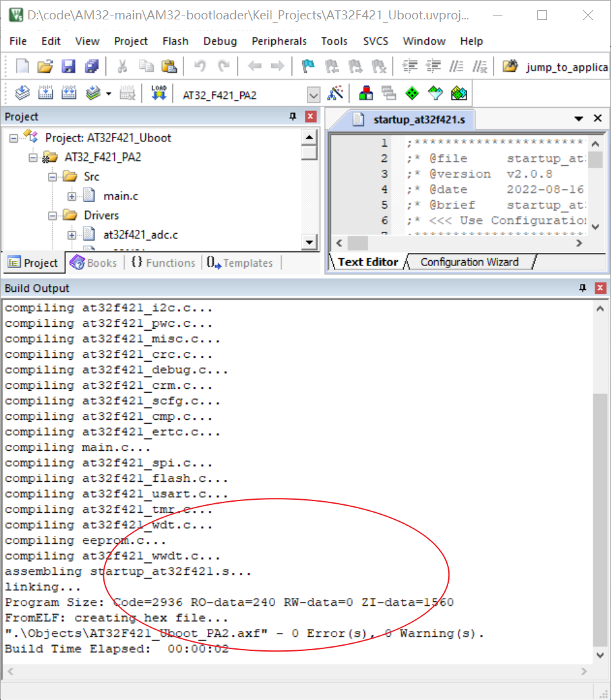The height and width of the screenshot is (700, 611).
Task: Paste clipboard with the Paste icon
Action: 169,67
